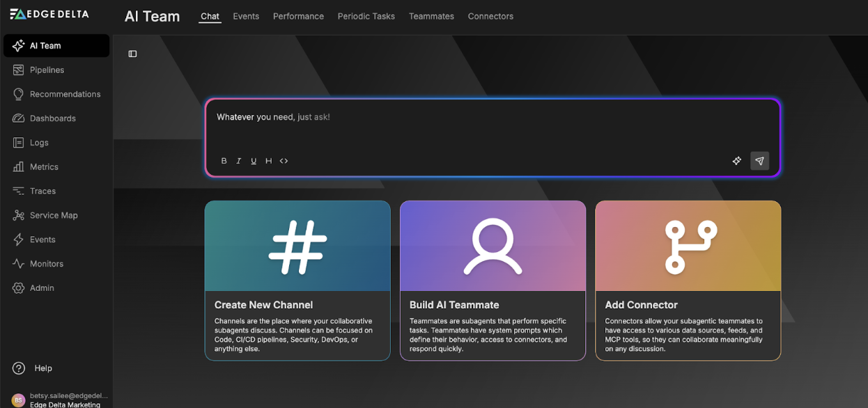This screenshot has width=868, height=408.
Task: Open the Admin settings entry
Action: coord(42,288)
